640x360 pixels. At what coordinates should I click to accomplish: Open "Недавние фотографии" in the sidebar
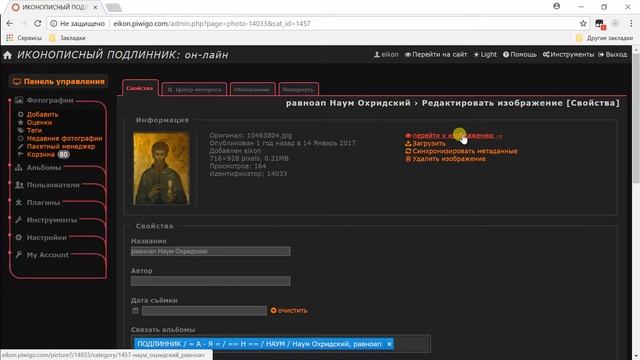64,138
